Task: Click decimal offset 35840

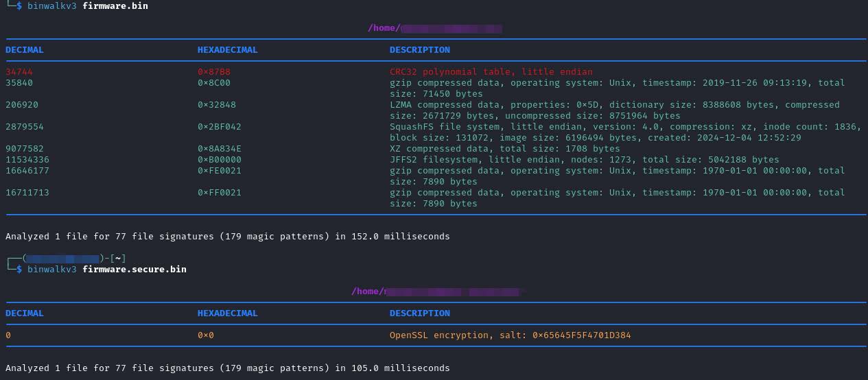Action: [x=19, y=82]
